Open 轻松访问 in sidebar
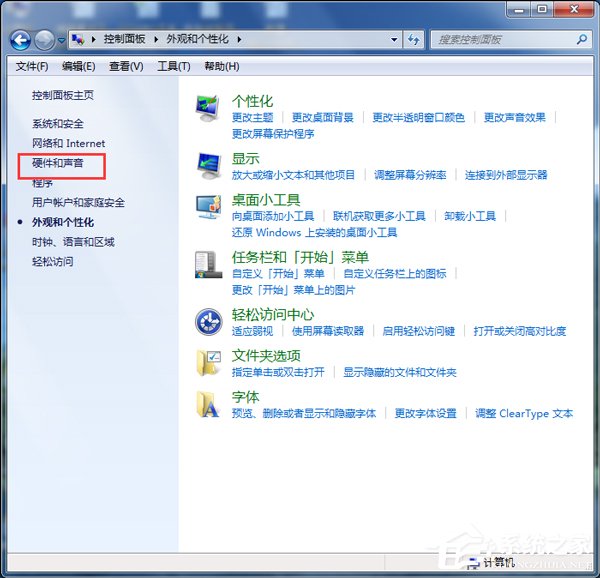Image resolution: width=600 pixels, height=578 pixels. pyautogui.click(x=52, y=262)
